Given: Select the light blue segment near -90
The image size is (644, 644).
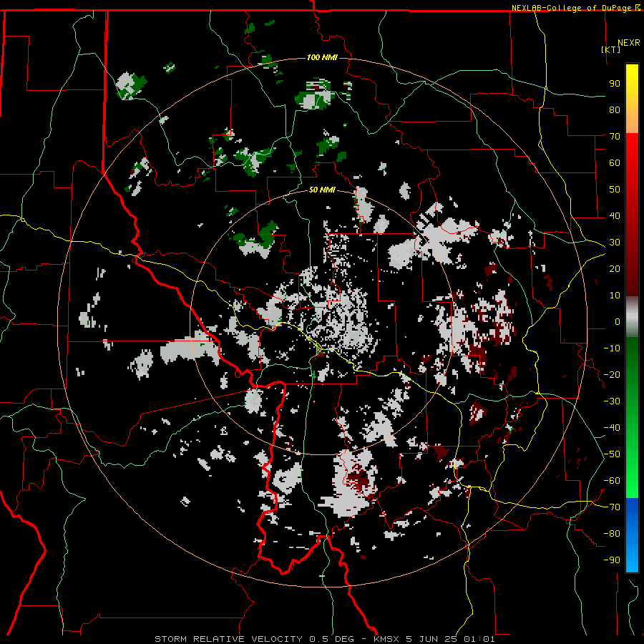Looking at the screenshot, I should (632, 559).
